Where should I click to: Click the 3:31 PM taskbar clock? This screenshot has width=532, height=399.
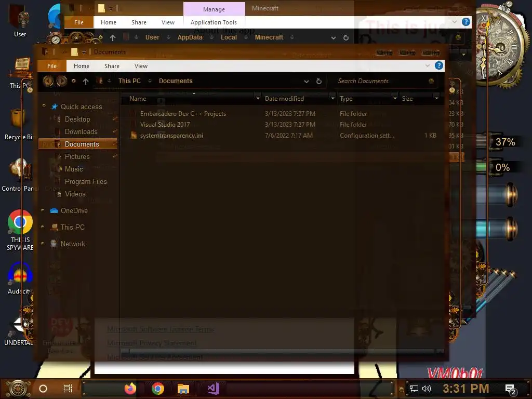tap(465, 389)
